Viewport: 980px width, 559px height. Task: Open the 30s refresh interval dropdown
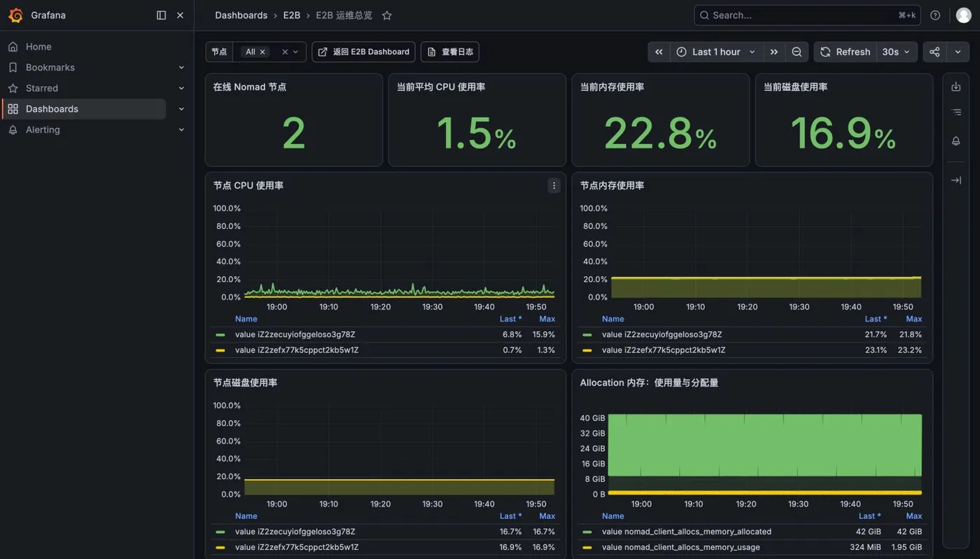(x=897, y=52)
